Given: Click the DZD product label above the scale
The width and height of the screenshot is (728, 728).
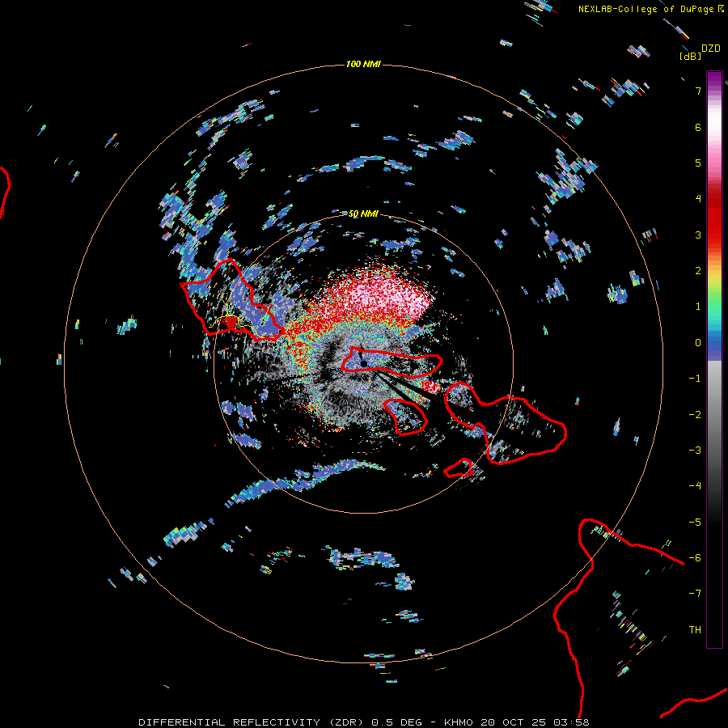Looking at the screenshot, I should point(711,49).
